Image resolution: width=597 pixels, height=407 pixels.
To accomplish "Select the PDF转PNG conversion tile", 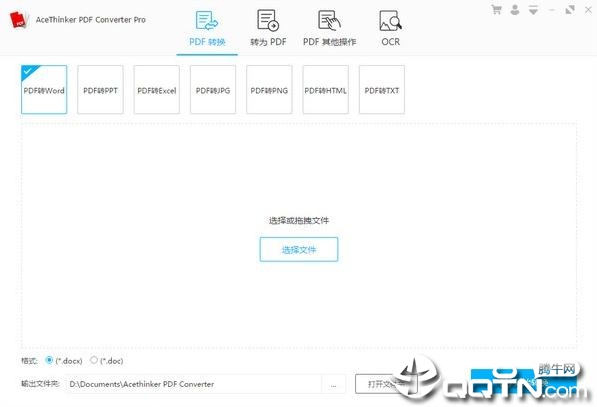I will point(270,90).
